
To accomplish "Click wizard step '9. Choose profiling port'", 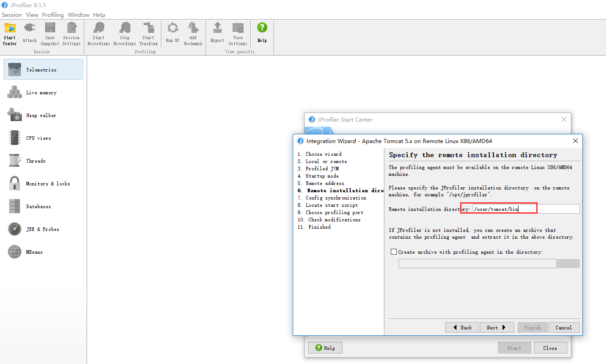I will (x=331, y=212).
